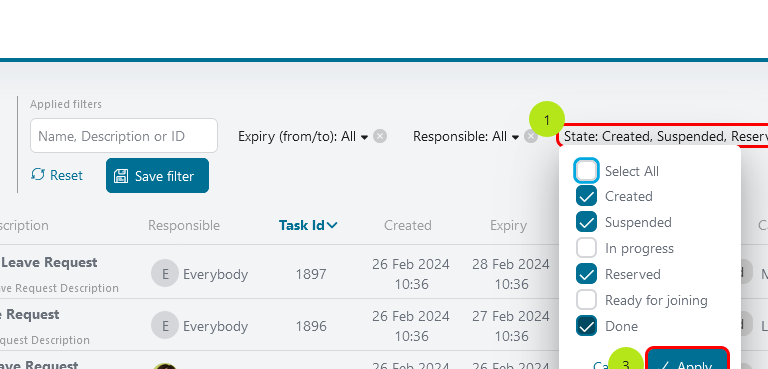This screenshot has width=768, height=369.
Task: Sort by the Created column header
Action: [x=408, y=225]
